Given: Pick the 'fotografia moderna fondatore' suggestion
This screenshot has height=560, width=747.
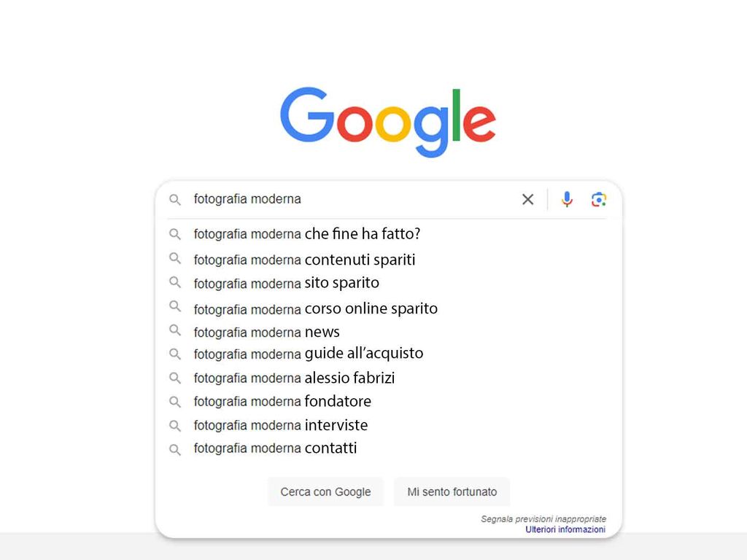Looking at the screenshot, I should (282, 402).
